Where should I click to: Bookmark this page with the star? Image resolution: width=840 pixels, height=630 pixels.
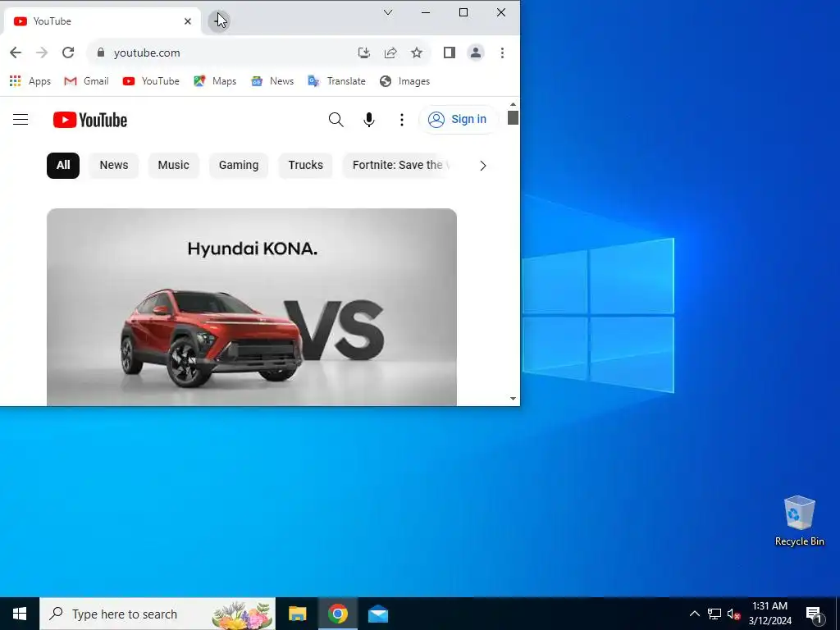pos(417,52)
